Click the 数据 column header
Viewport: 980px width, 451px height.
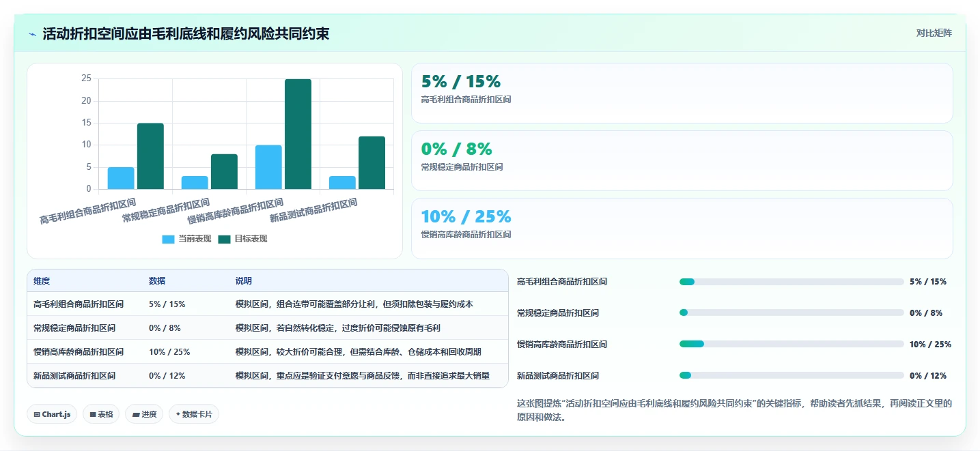[157, 281]
